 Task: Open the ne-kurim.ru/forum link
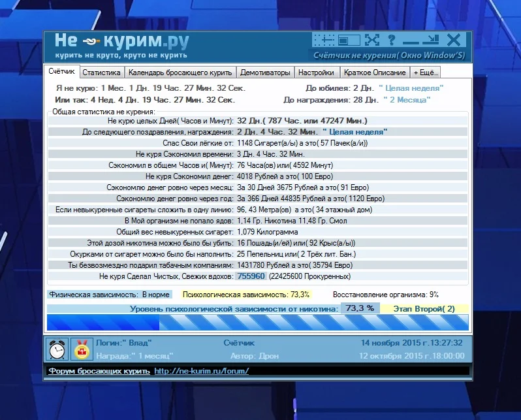coord(201,371)
